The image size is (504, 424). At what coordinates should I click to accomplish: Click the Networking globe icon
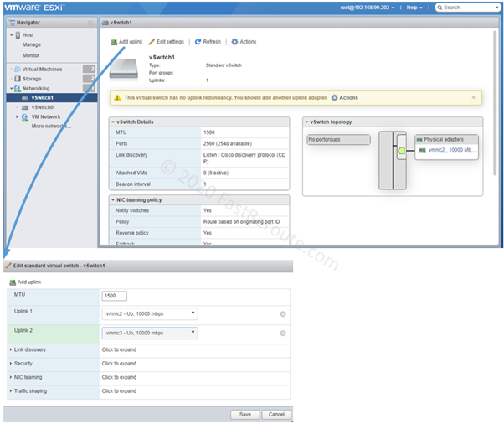18,88
